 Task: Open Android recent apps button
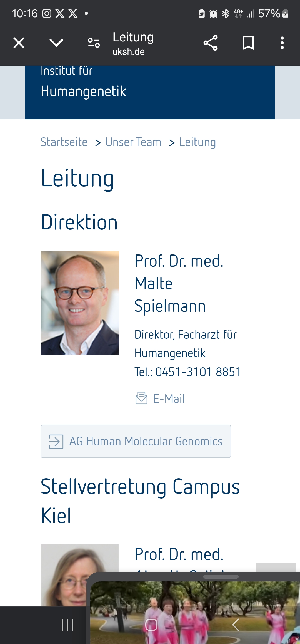pos(67,625)
